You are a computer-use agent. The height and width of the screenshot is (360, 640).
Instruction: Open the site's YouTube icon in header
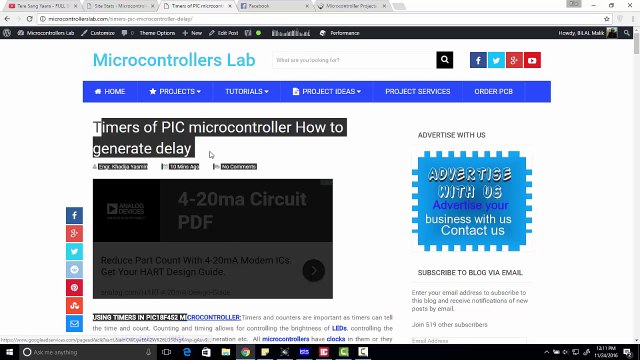point(532,60)
